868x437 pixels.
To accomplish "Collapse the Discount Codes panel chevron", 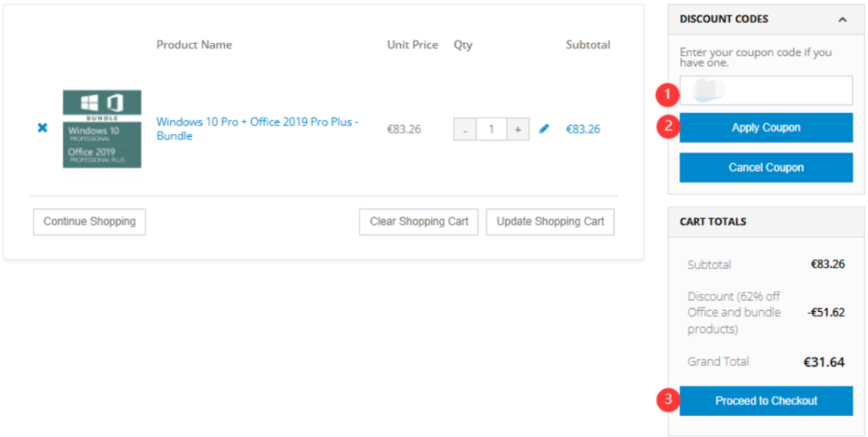I will pyautogui.click(x=842, y=20).
